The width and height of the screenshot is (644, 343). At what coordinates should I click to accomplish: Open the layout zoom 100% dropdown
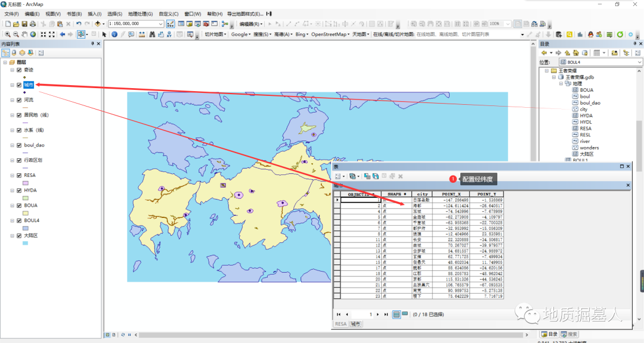[x=508, y=24]
